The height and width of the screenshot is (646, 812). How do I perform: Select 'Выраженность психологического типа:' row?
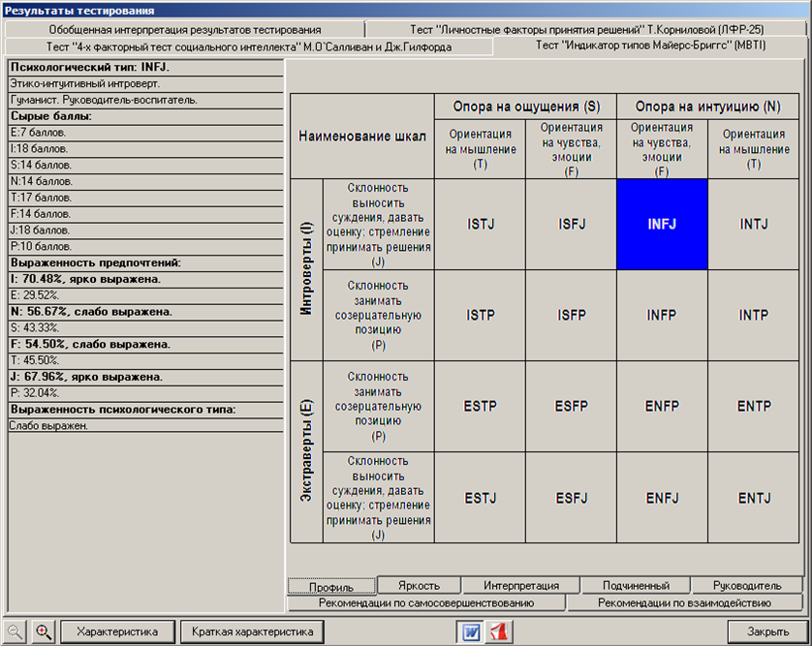click(146, 410)
